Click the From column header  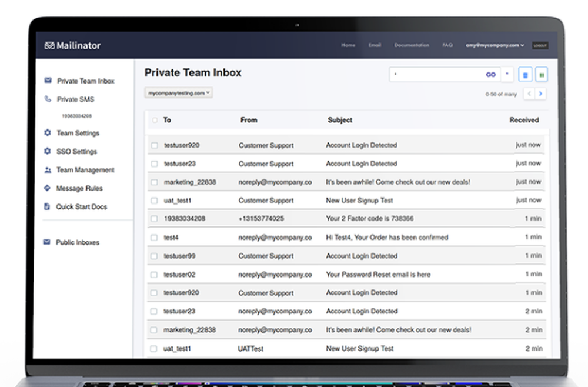(249, 120)
